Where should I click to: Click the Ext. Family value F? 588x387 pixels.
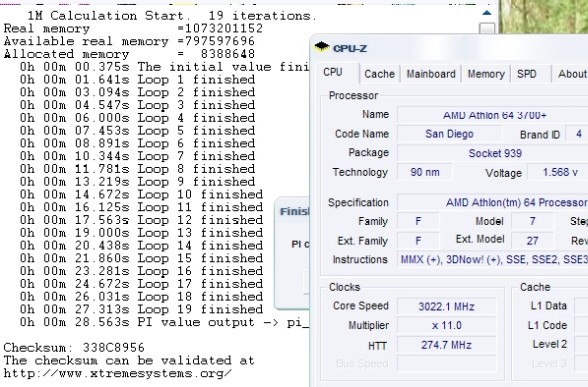[x=418, y=240]
